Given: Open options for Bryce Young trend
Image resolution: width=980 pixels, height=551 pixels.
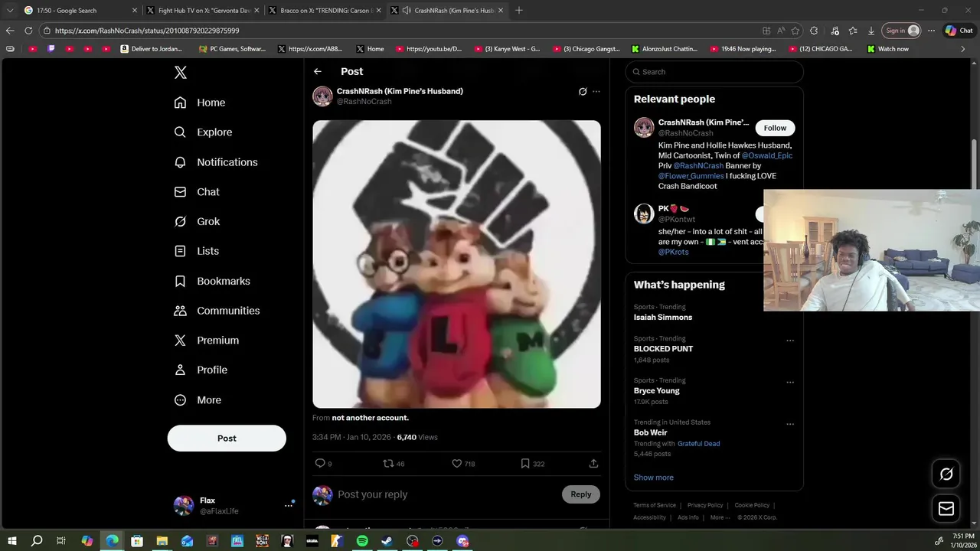Looking at the screenshot, I should pyautogui.click(x=790, y=382).
